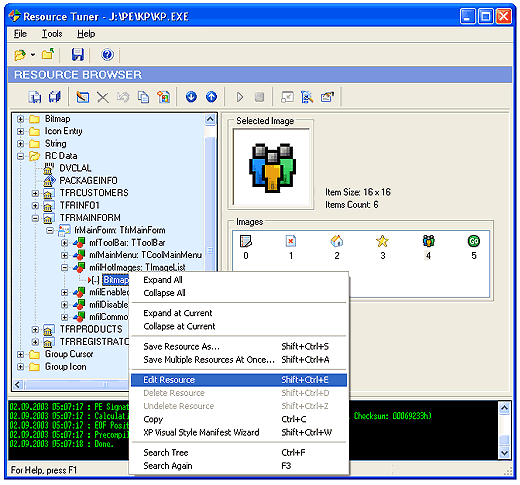Select image 5 green GO thumbnail
The image size is (520, 485).
pos(474,241)
